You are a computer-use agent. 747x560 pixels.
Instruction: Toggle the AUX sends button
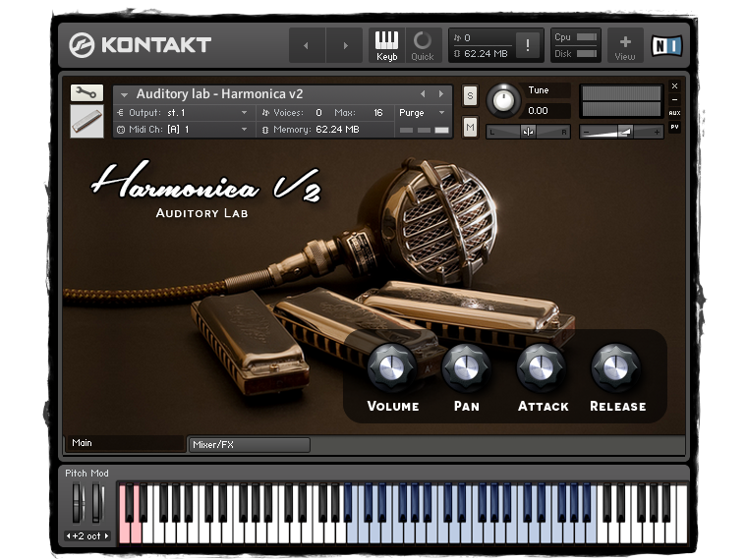pos(674,113)
